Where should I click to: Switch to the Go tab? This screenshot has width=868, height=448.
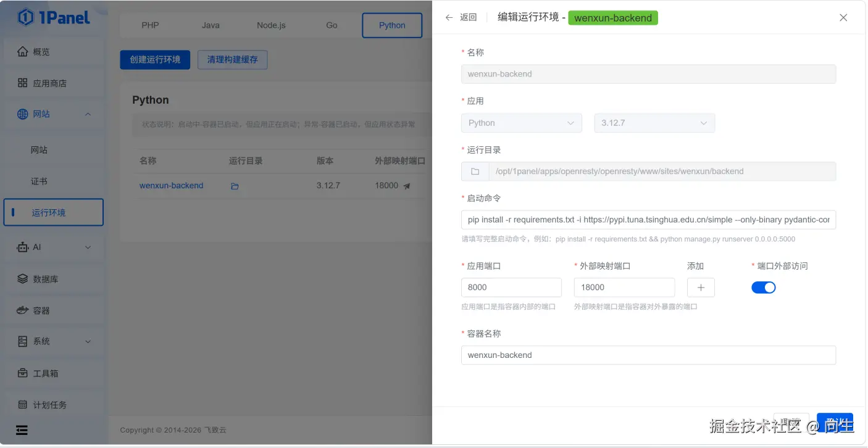tap(332, 25)
